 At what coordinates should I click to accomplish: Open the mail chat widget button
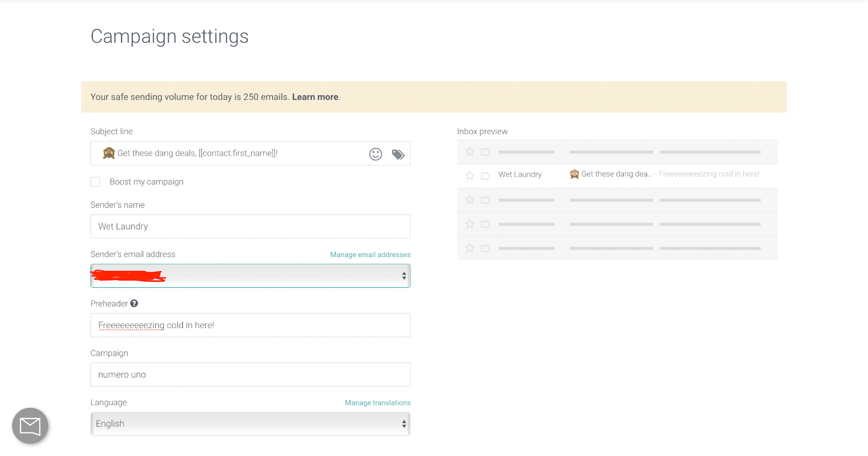pyautogui.click(x=30, y=426)
